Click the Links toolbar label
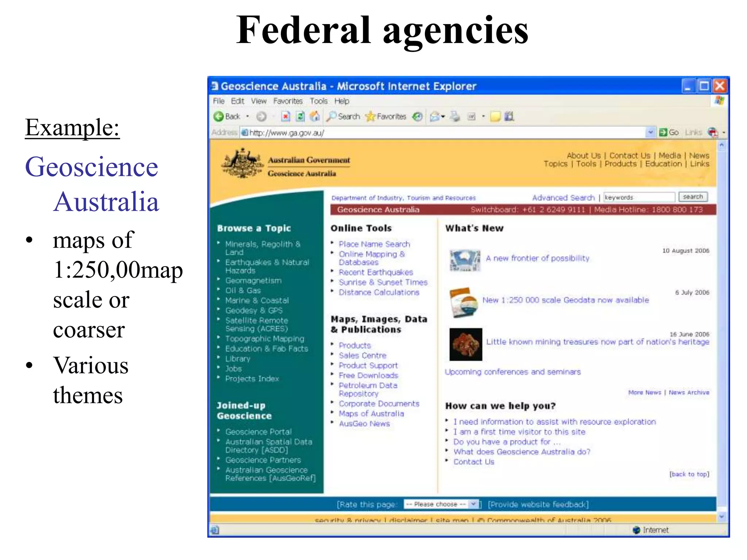Screen dimensions: 747x560 pos(693,132)
